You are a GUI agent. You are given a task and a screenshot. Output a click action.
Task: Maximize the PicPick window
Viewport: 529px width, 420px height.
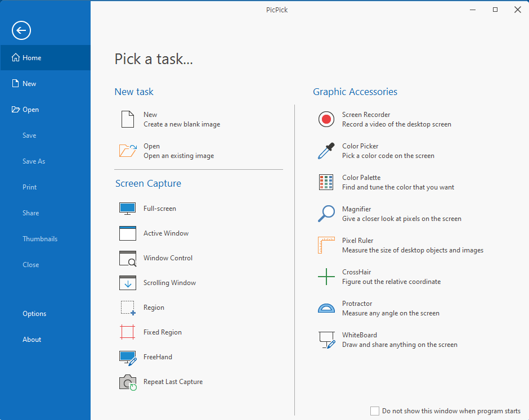coord(495,10)
